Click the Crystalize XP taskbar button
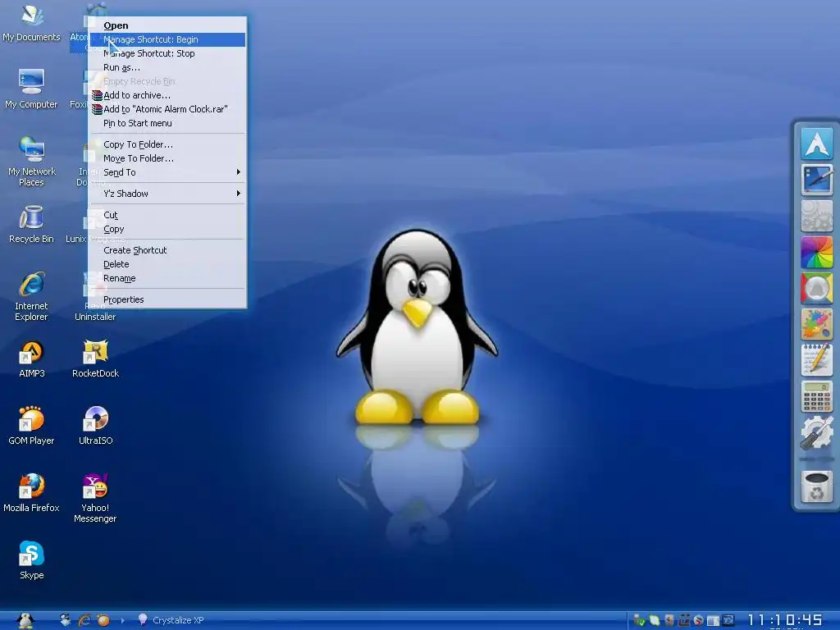The height and width of the screenshot is (630, 840). [171, 620]
